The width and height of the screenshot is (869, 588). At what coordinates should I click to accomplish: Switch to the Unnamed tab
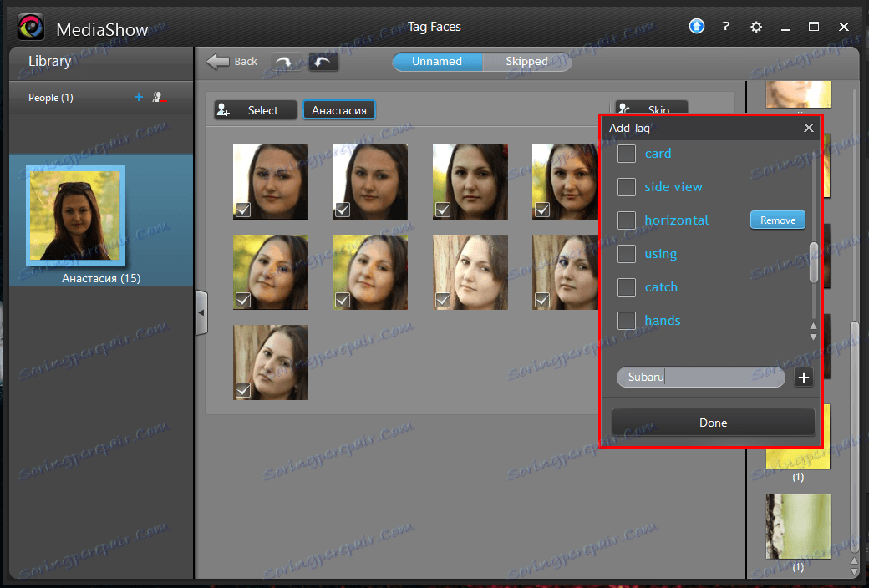click(437, 62)
